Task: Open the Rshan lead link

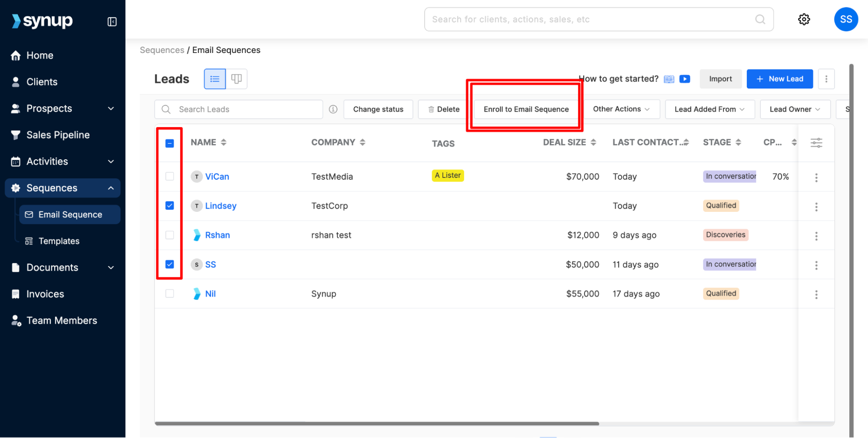Action: coord(217,235)
